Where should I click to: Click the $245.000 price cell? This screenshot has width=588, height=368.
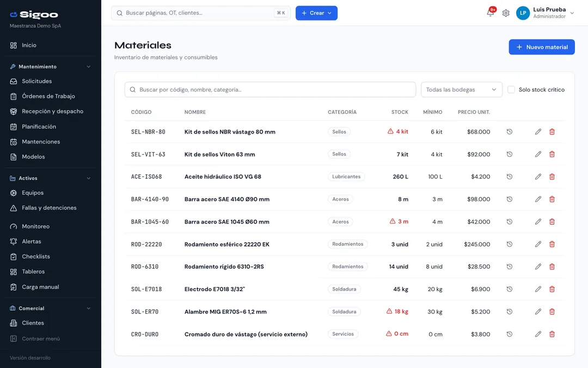477,244
